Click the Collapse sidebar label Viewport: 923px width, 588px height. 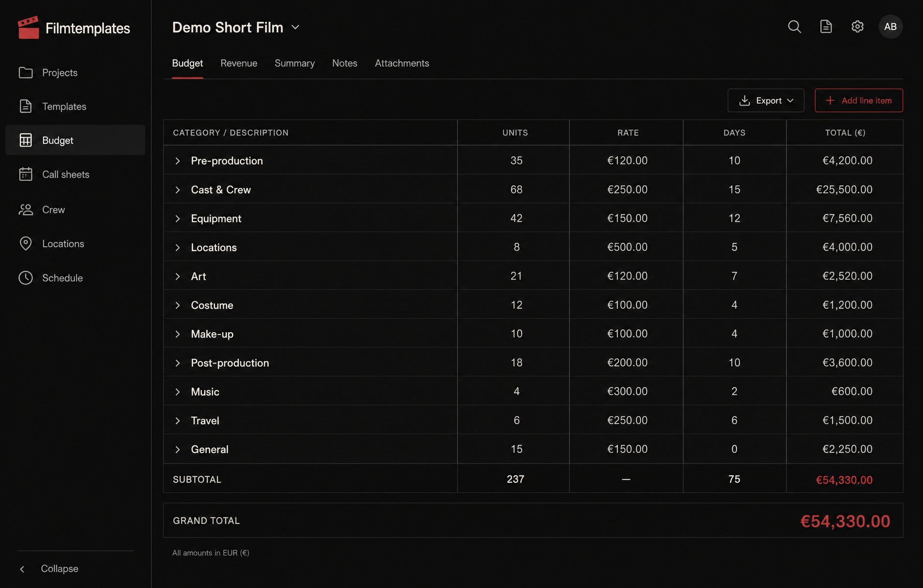coord(60,569)
